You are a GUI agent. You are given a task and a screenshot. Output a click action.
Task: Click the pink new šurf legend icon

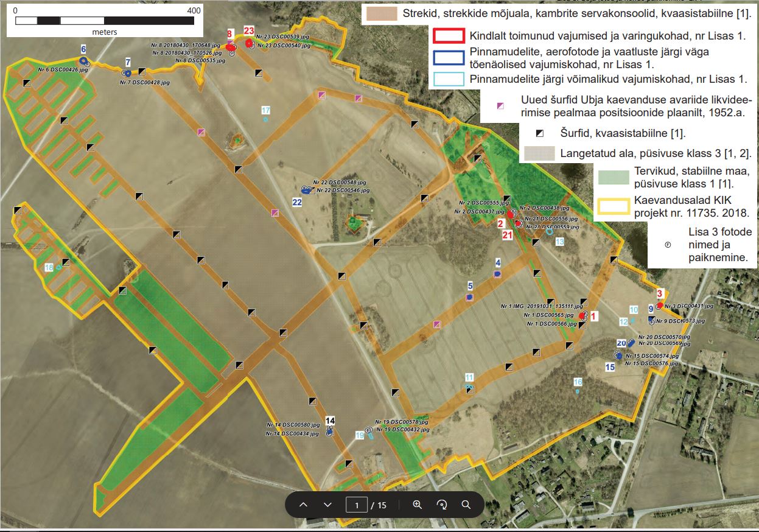pyautogui.click(x=500, y=106)
